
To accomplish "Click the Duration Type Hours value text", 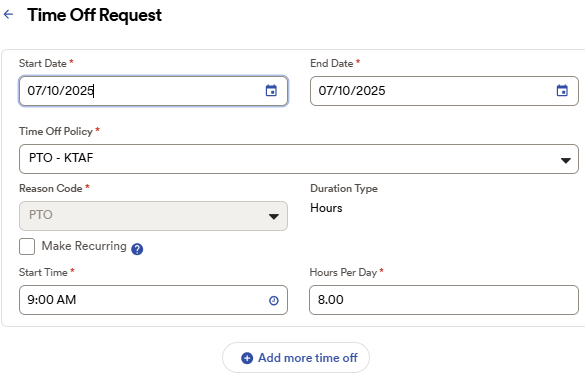I will point(326,208).
